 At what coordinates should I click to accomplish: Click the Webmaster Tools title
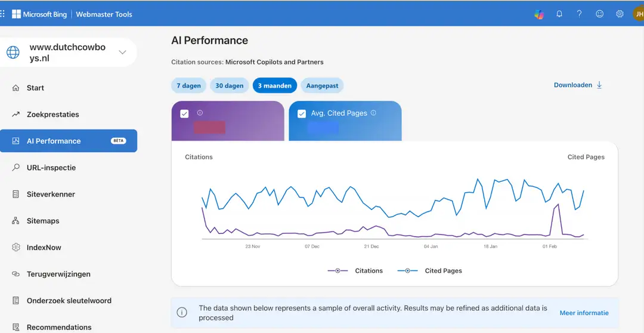pyautogui.click(x=104, y=14)
